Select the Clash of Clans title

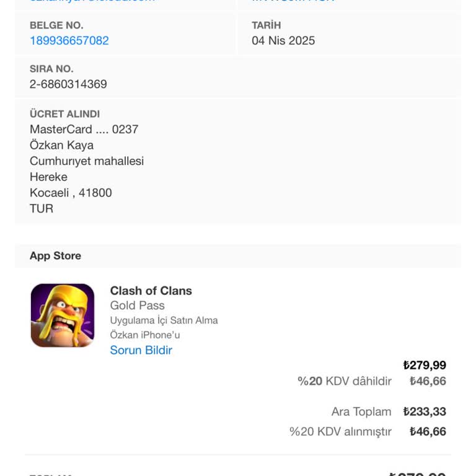click(151, 291)
